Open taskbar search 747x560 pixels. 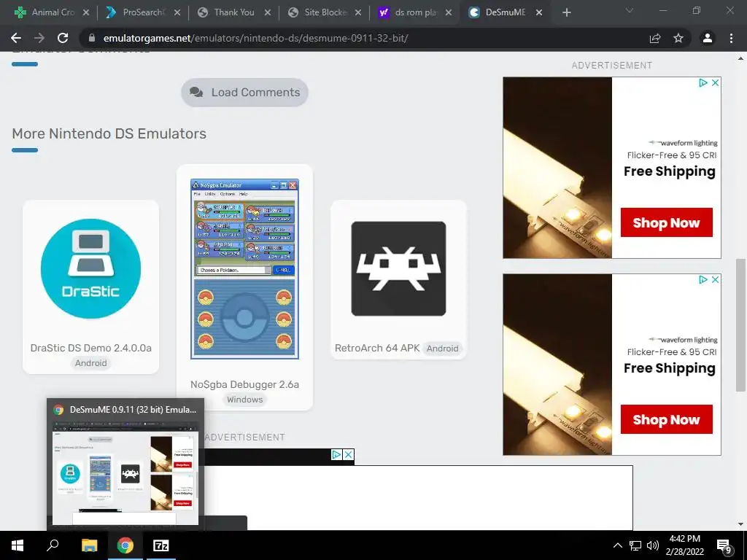(x=53, y=545)
